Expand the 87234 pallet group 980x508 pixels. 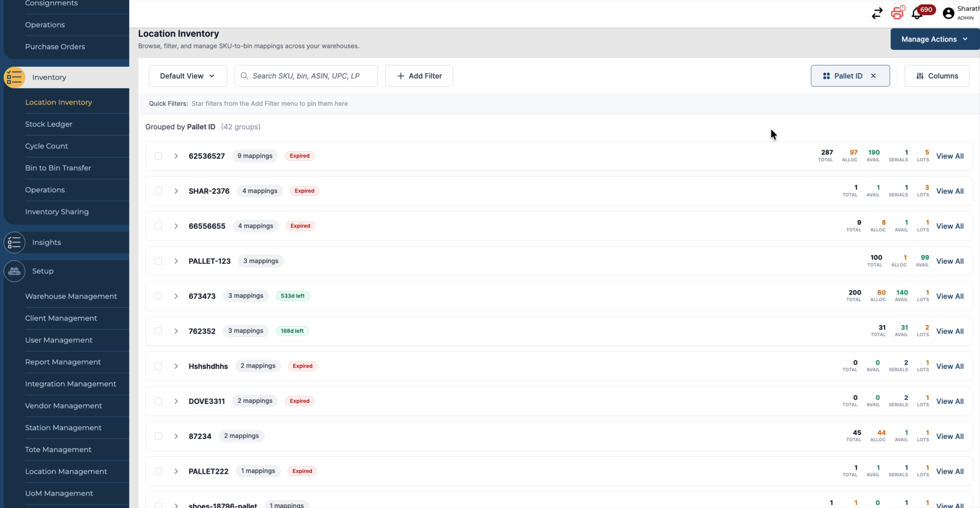176,436
